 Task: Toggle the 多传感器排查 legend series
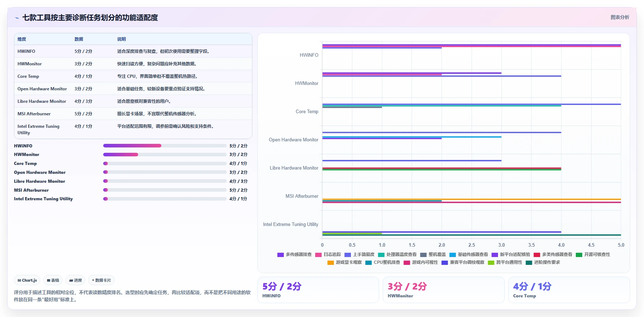coord(295,255)
